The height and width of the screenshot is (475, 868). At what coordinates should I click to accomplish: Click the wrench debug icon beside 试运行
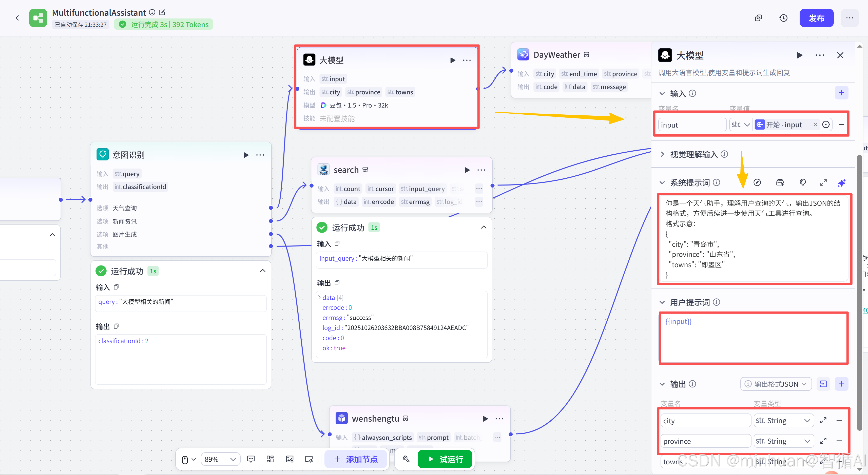pyautogui.click(x=406, y=459)
